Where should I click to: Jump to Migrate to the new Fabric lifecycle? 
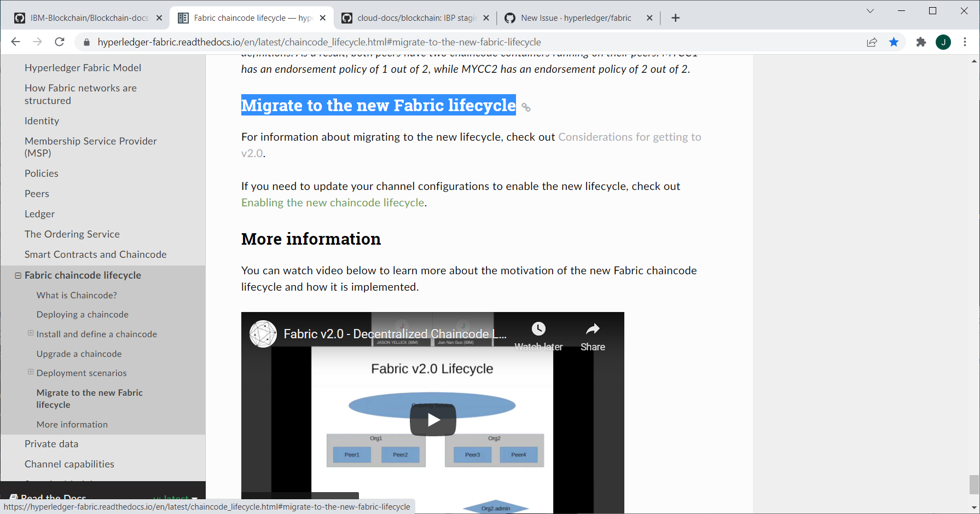coord(89,399)
